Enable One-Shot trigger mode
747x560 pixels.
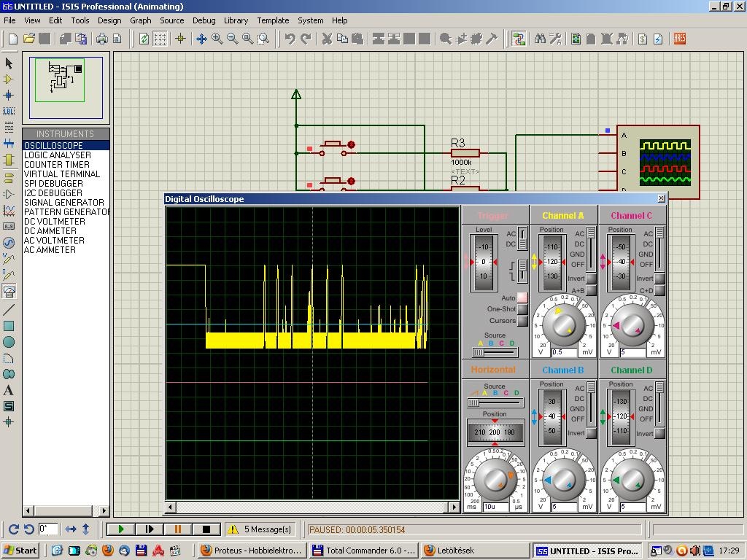(522, 309)
